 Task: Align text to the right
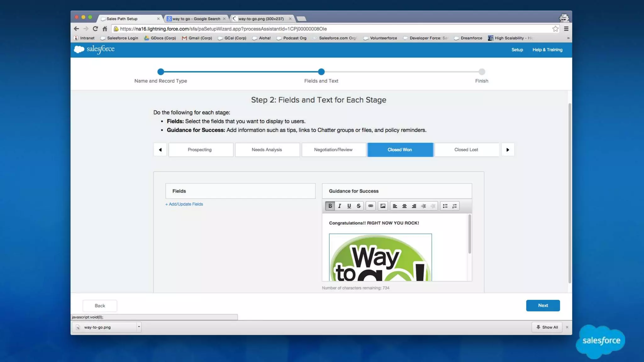(414, 206)
